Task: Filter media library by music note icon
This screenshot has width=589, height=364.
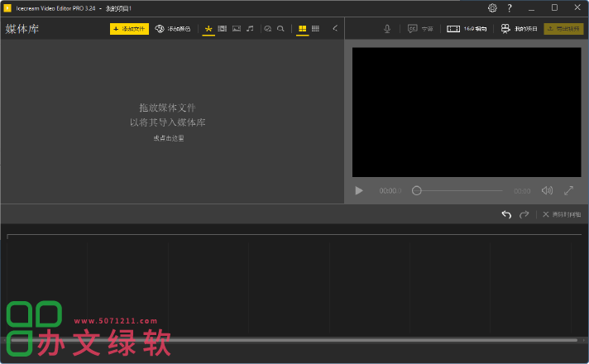Action: point(250,29)
